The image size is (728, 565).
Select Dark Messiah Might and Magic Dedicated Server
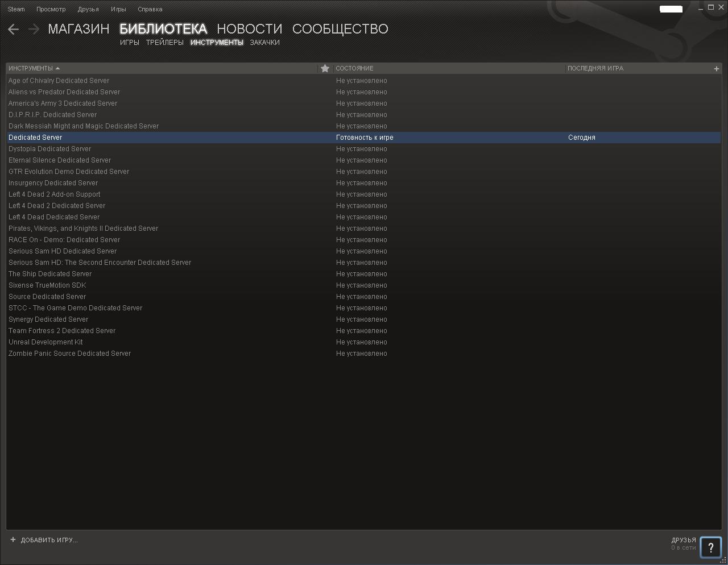pyautogui.click(x=363, y=126)
